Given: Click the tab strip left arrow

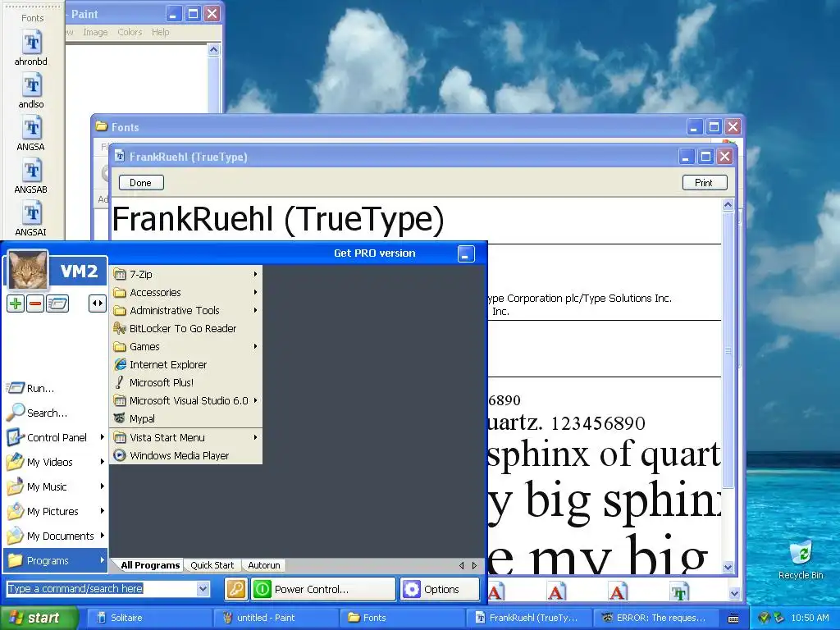Looking at the screenshot, I should [462, 565].
